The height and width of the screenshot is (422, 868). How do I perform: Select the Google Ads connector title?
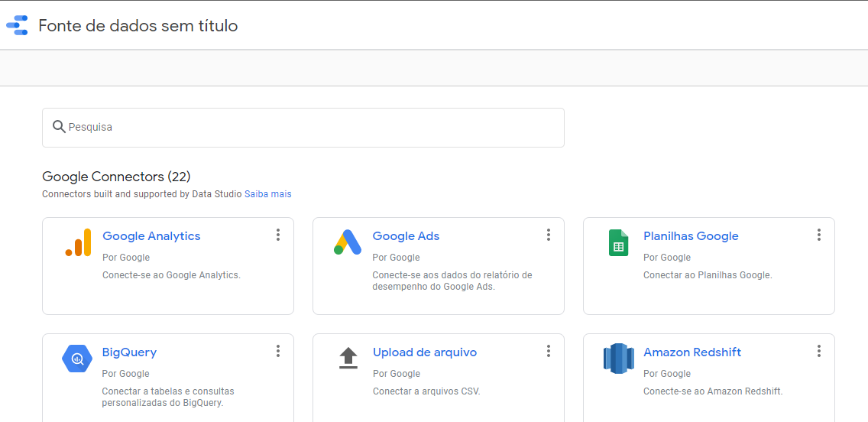[406, 236]
